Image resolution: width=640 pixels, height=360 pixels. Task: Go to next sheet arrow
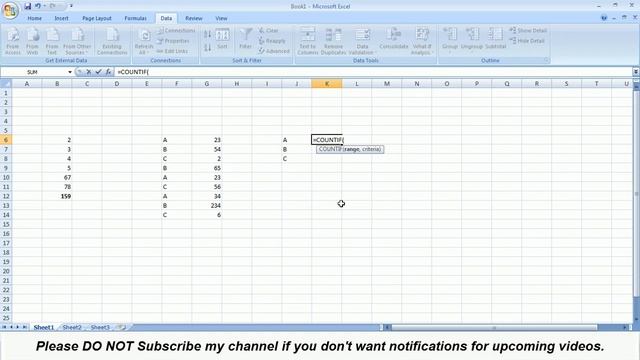tap(18, 327)
